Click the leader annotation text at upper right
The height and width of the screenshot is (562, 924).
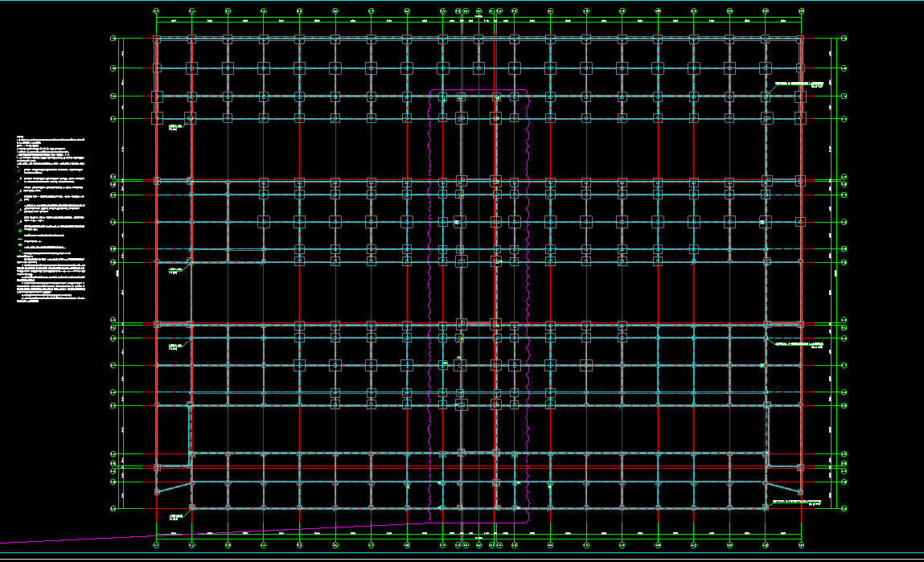tap(798, 84)
